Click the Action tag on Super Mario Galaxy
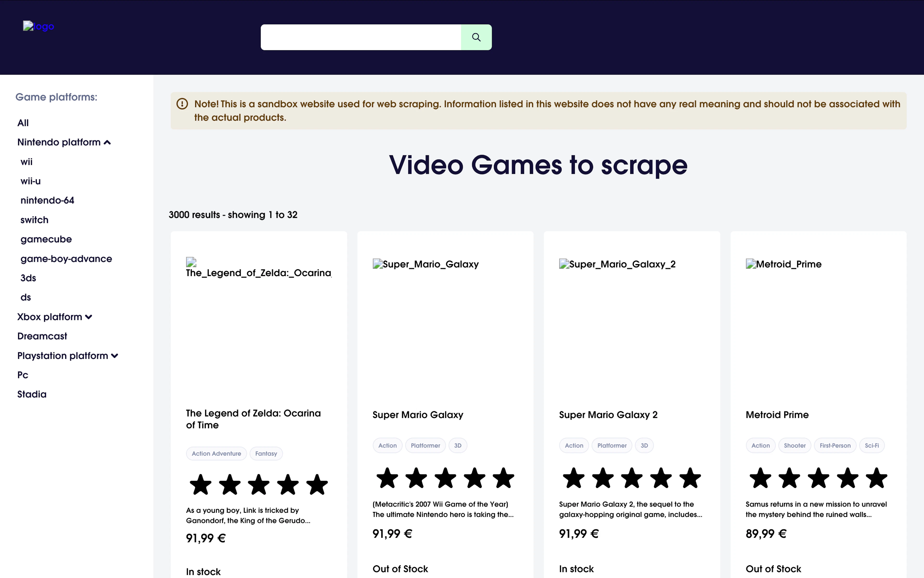 (x=388, y=446)
